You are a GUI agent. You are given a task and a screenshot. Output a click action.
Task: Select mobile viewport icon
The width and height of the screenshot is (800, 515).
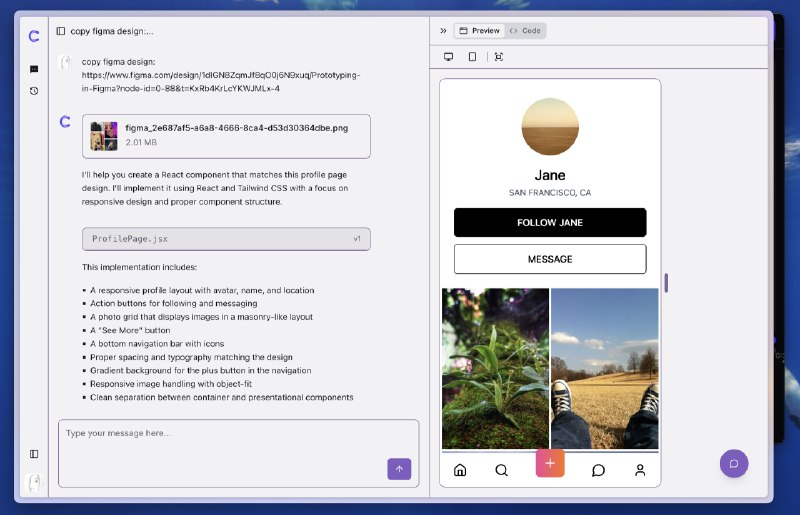coord(472,57)
